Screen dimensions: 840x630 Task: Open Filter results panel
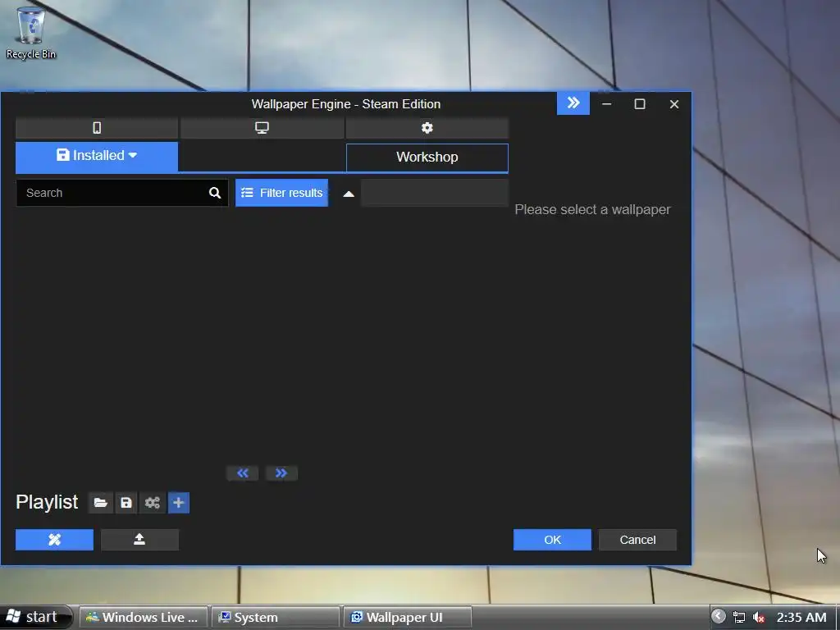[282, 193]
